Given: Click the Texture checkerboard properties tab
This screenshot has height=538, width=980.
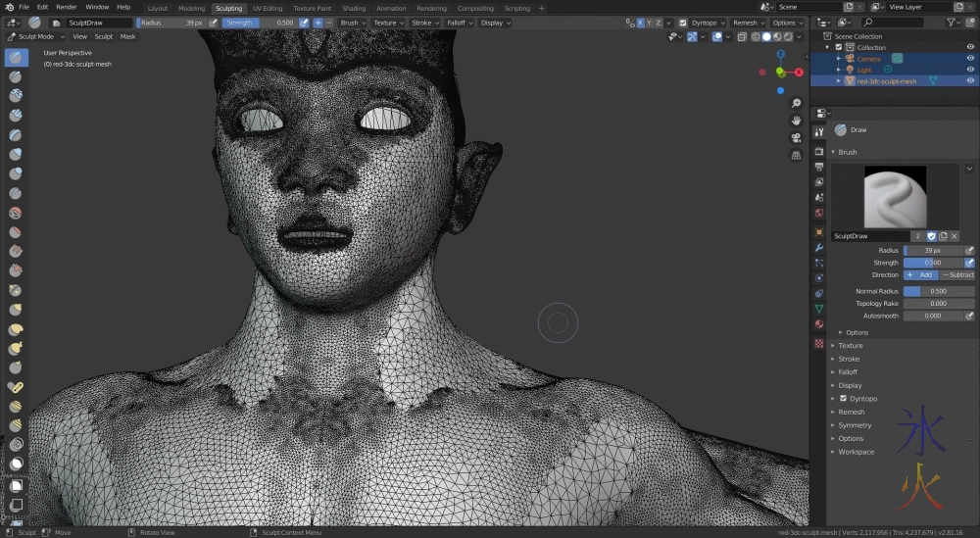Looking at the screenshot, I should [819, 343].
